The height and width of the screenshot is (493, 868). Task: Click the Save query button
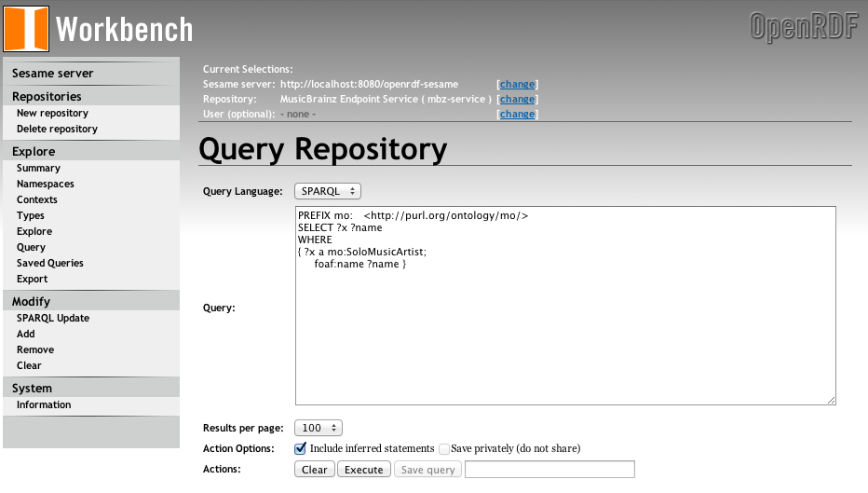click(x=427, y=469)
